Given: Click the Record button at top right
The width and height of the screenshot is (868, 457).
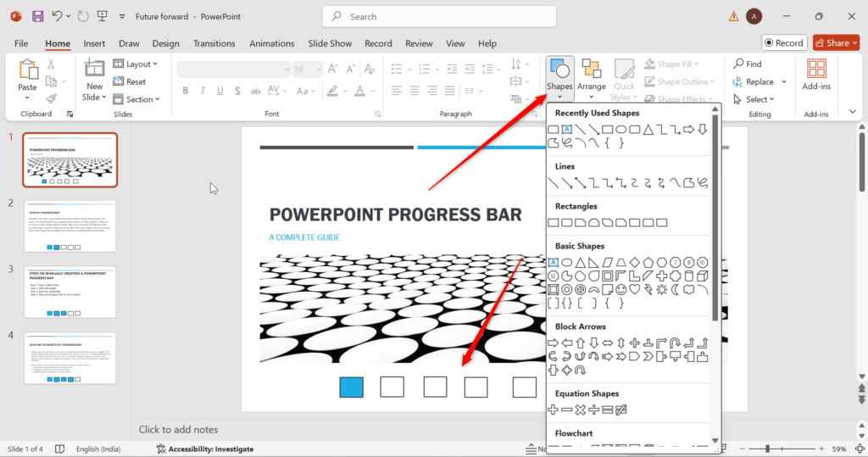Looking at the screenshot, I should pos(784,42).
